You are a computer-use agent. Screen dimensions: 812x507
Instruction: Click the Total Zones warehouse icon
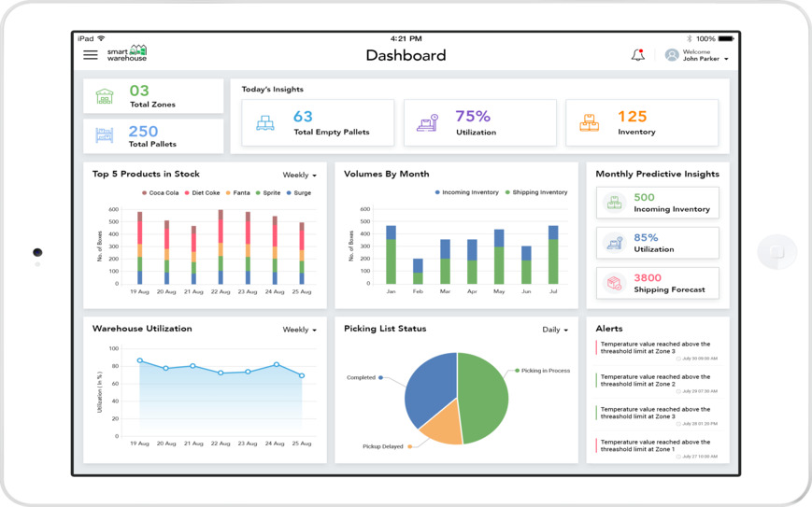(x=105, y=96)
